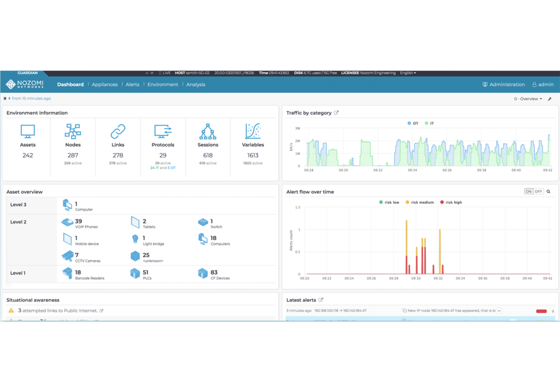Click the LIVE mode indicator
This screenshot has height=392, width=560.
(165, 73)
